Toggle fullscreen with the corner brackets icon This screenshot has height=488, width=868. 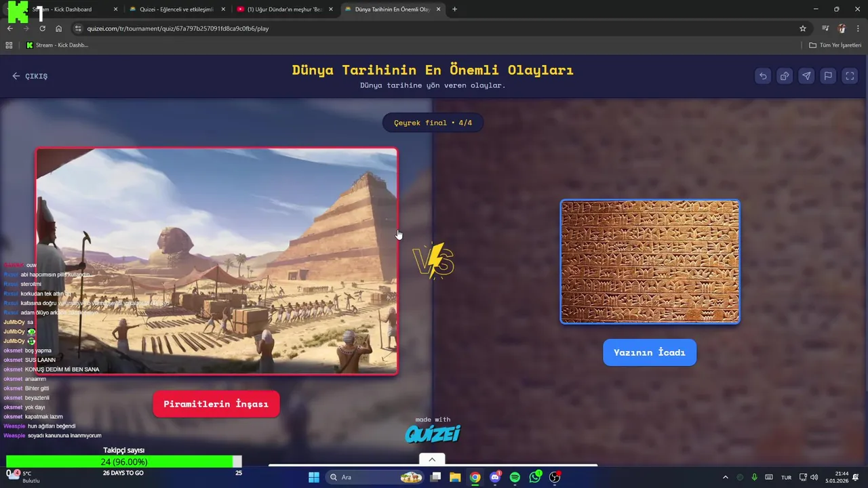pos(850,76)
